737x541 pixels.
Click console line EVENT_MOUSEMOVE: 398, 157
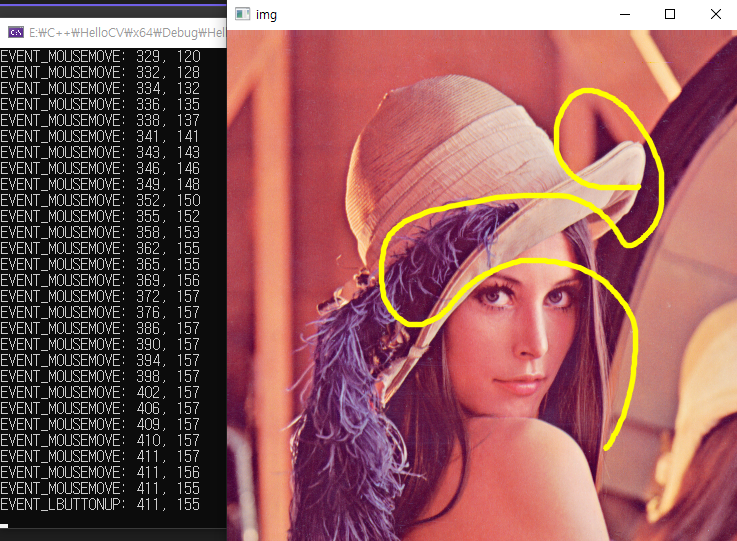coord(100,376)
